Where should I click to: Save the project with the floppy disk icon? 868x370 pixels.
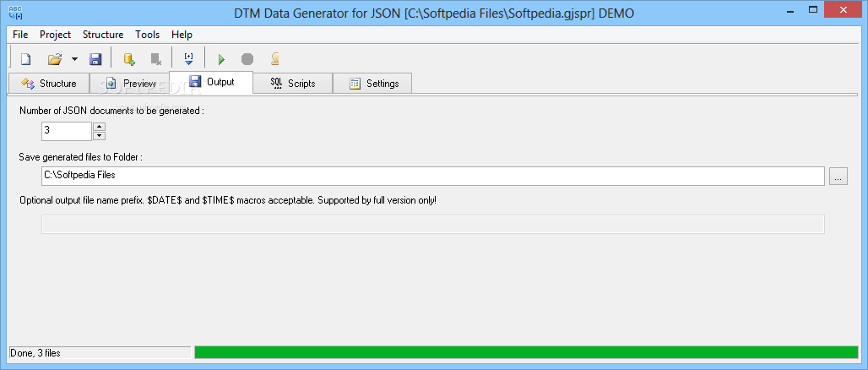click(95, 59)
